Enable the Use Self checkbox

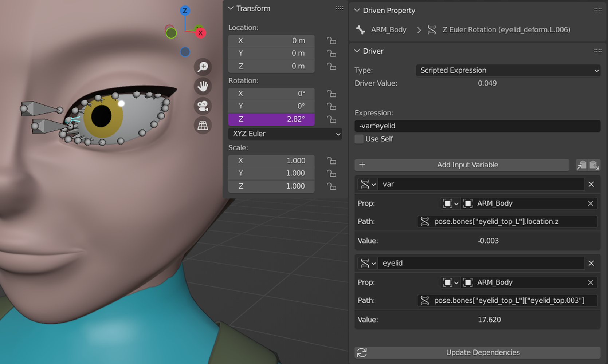point(359,139)
